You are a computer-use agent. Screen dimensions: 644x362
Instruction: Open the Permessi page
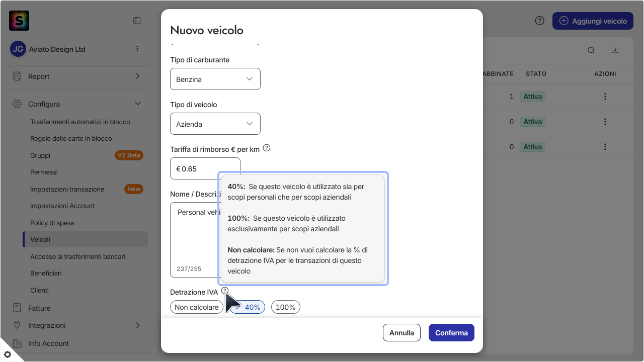point(44,172)
